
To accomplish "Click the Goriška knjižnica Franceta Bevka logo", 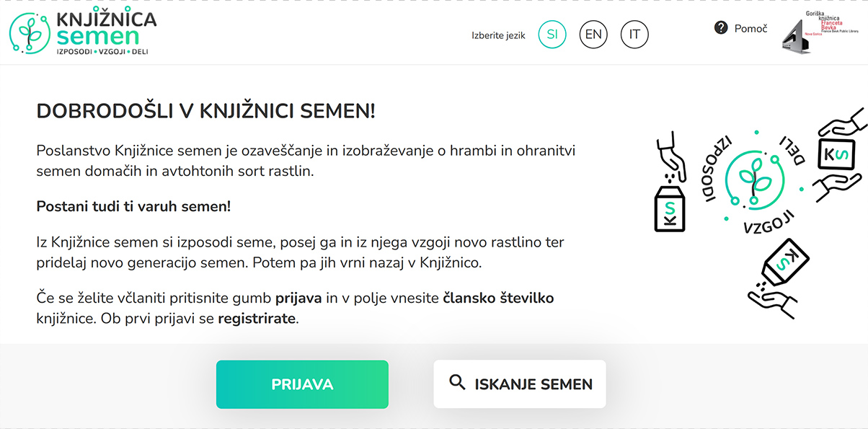I will click(x=822, y=32).
